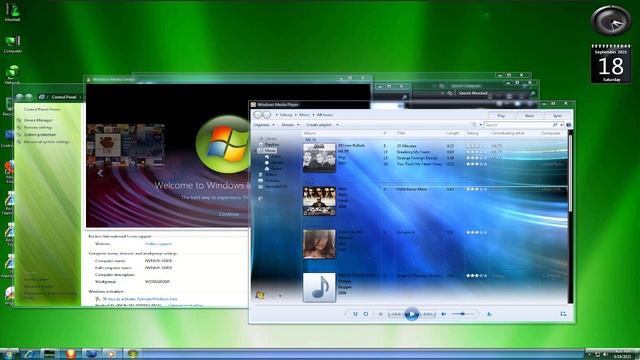This screenshot has width=640, height=360.
Task: Open Device Manager in Control Panel sidebar
Action: (x=38, y=120)
